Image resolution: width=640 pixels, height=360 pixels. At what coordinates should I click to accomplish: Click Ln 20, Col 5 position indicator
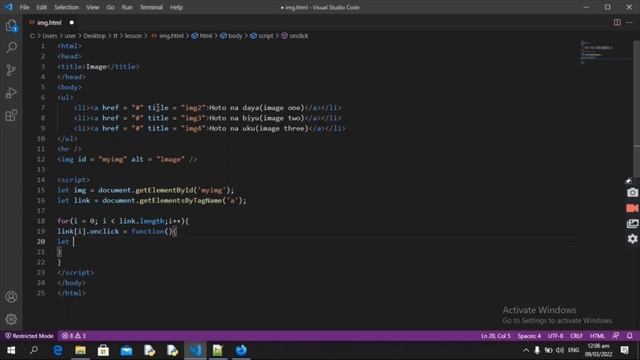(496, 336)
